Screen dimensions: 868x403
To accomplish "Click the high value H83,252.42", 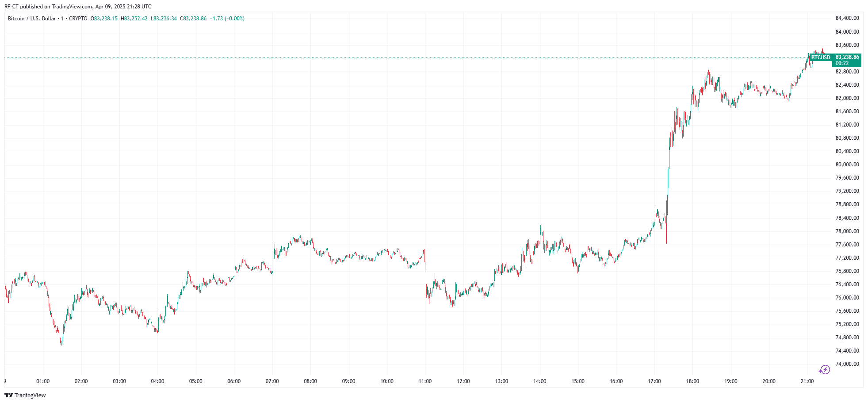I will coord(134,19).
